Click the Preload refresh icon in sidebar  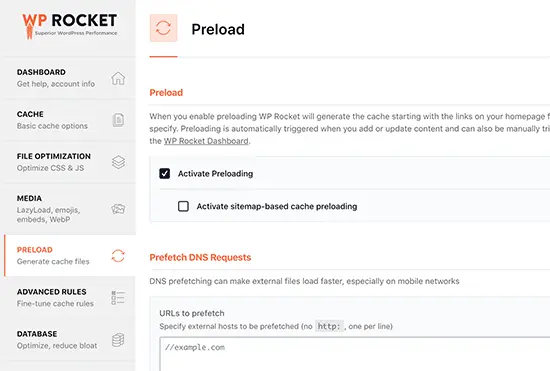tap(118, 256)
